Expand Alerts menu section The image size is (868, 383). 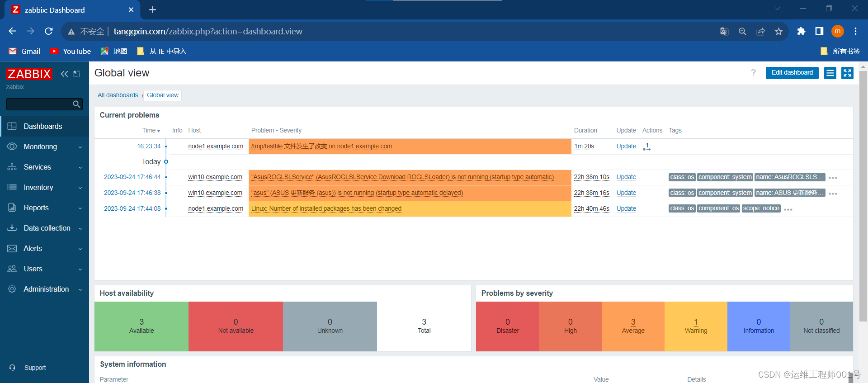point(45,248)
